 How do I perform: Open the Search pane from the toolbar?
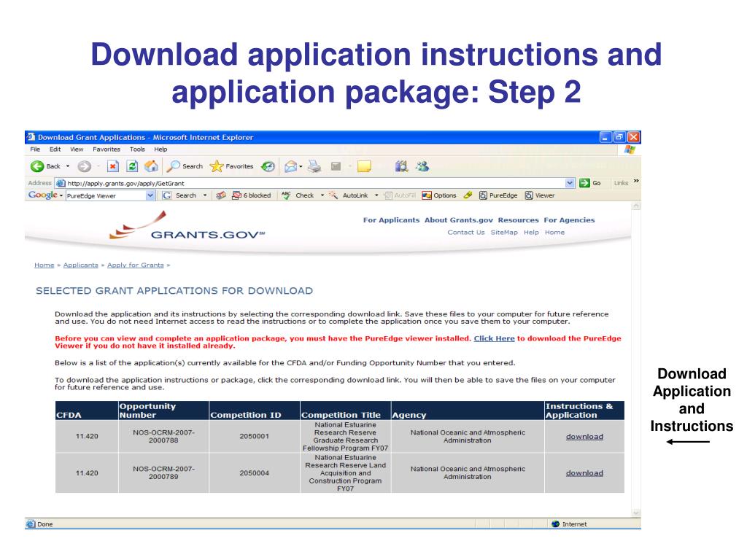[x=185, y=166]
